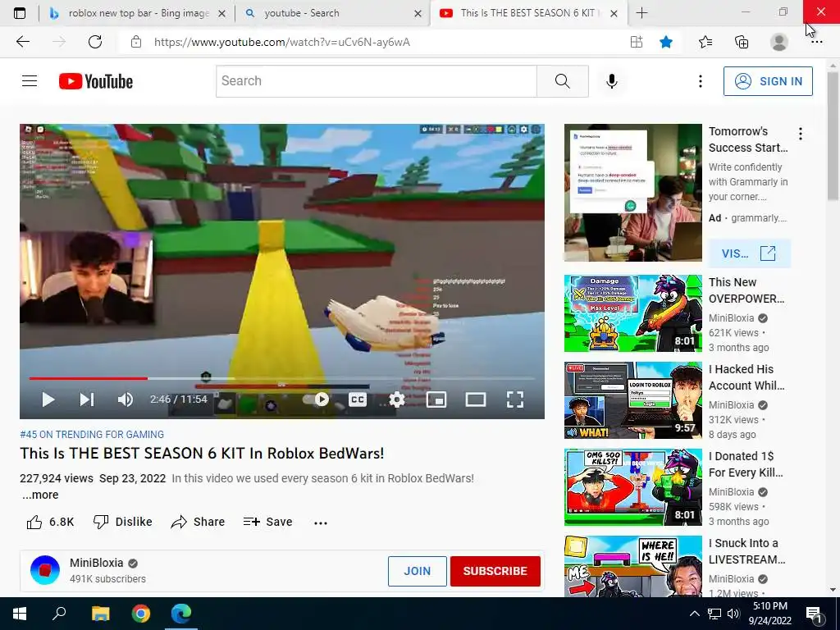Open the #45 on trending for gaming link
This screenshot has height=630, width=840.
pos(92,435)
